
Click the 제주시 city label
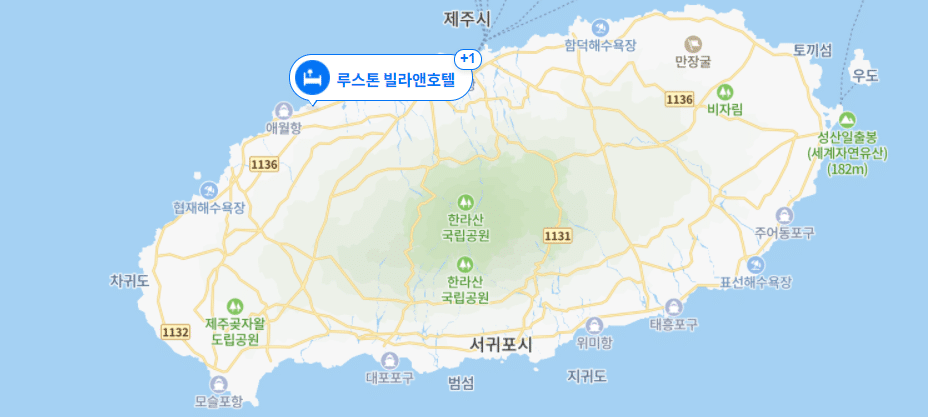click(x=467, y=19)
